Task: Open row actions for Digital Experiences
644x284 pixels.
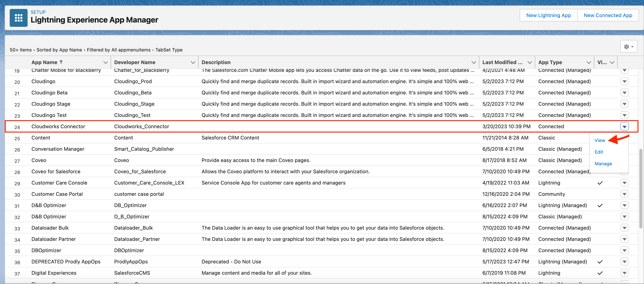Action: (624, 273)
